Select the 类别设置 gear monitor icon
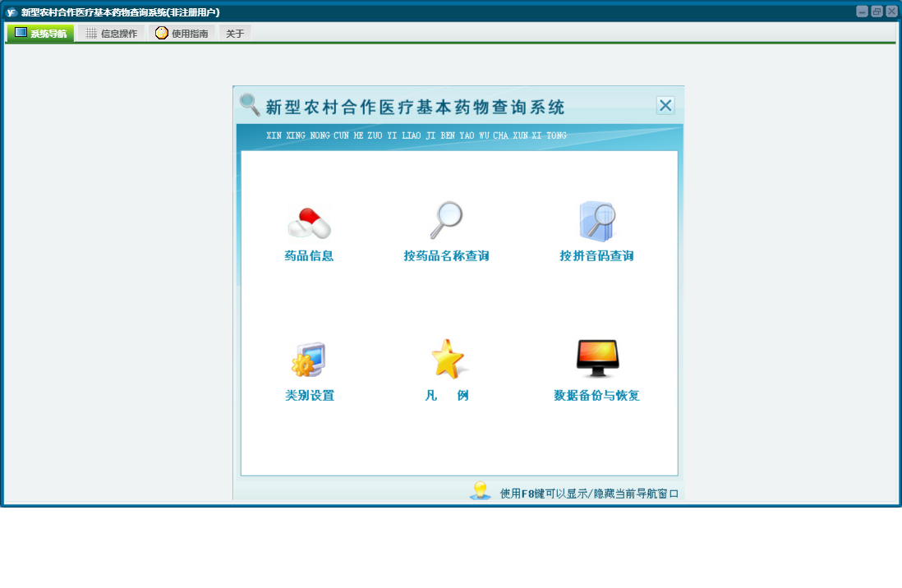 coord(309,360)
